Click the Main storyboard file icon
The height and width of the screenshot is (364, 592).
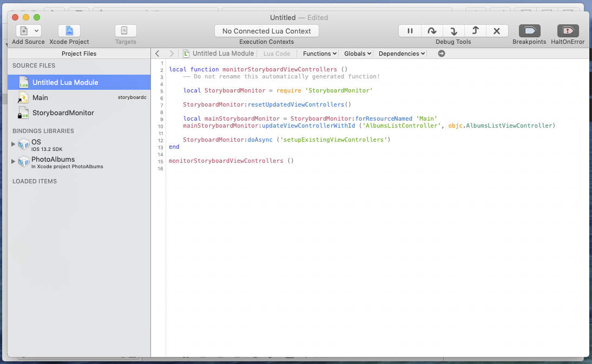click(23, 98)
